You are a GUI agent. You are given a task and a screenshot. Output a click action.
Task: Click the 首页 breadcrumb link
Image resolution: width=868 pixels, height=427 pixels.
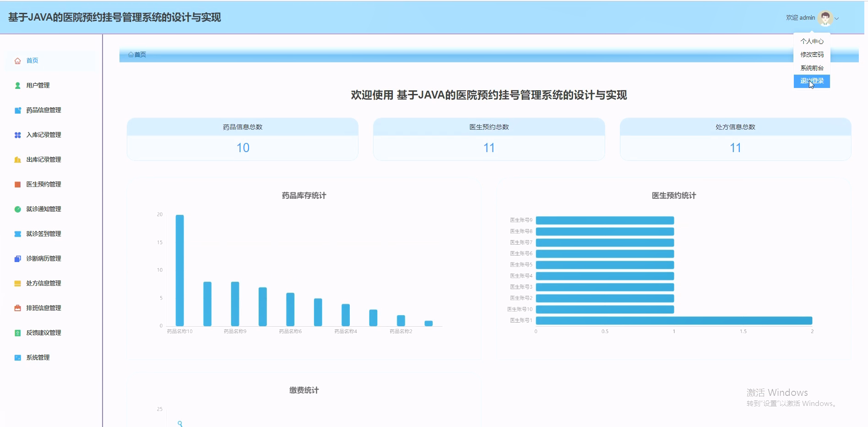(x=140, y=55)
